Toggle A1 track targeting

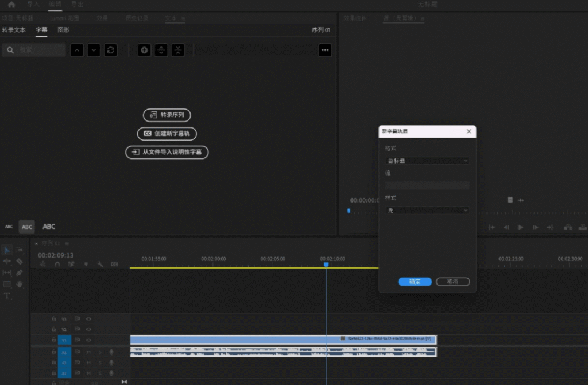tap(64, 352)
